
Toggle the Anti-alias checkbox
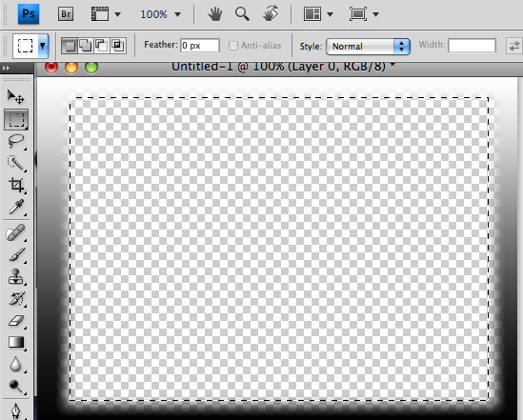(233, 46)
